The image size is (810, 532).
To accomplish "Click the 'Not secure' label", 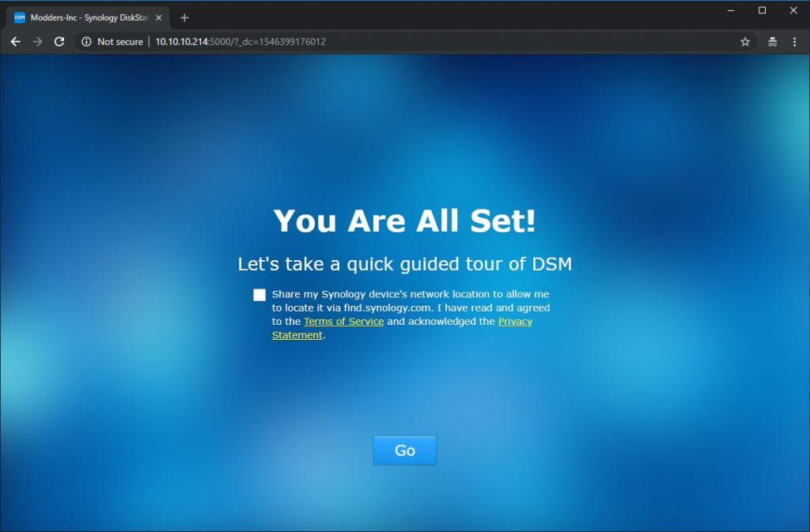I will tap(120, 42).
